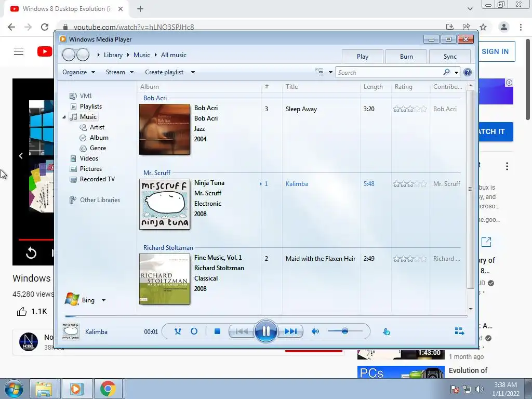Click the search magnifier icon

pyautogui.click(x=446, y=72)
